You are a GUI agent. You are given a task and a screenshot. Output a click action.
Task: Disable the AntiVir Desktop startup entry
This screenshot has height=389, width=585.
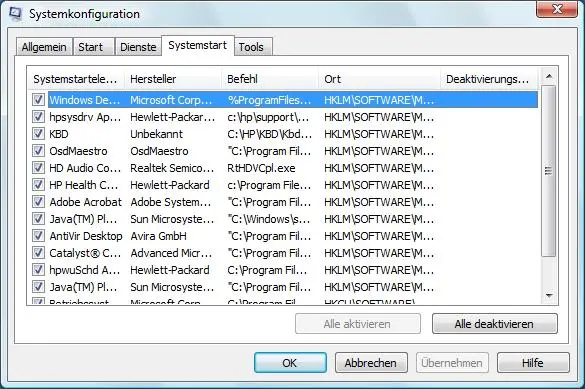pyautogui.click(x=38, y=236)
